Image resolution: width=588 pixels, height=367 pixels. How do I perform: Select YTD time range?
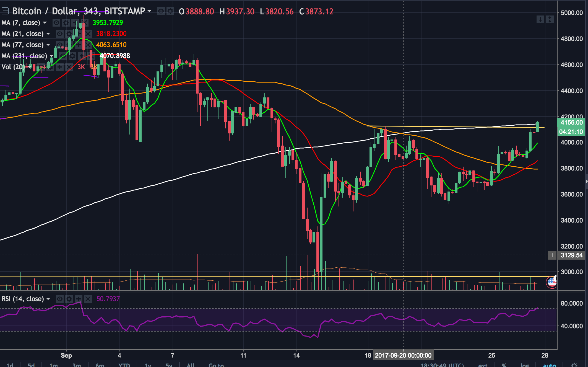coord(124,365)
